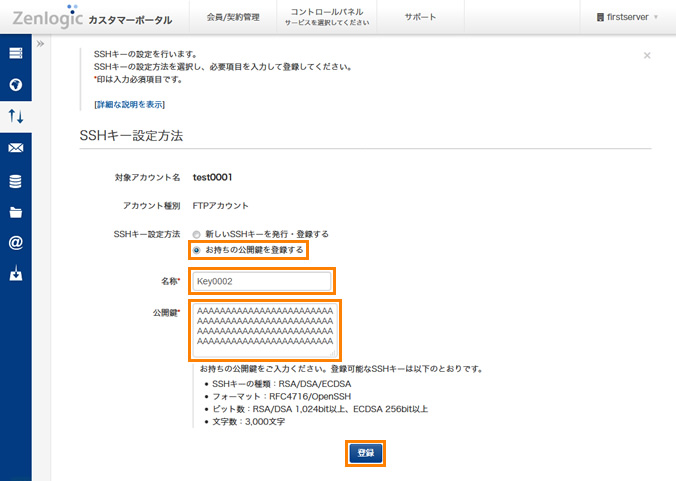Image resolution: width=676 pixels, height=481 pixels.
Task: Select 新しいSSHキーを発行・登録する radio option
Action: pos(197,234)
